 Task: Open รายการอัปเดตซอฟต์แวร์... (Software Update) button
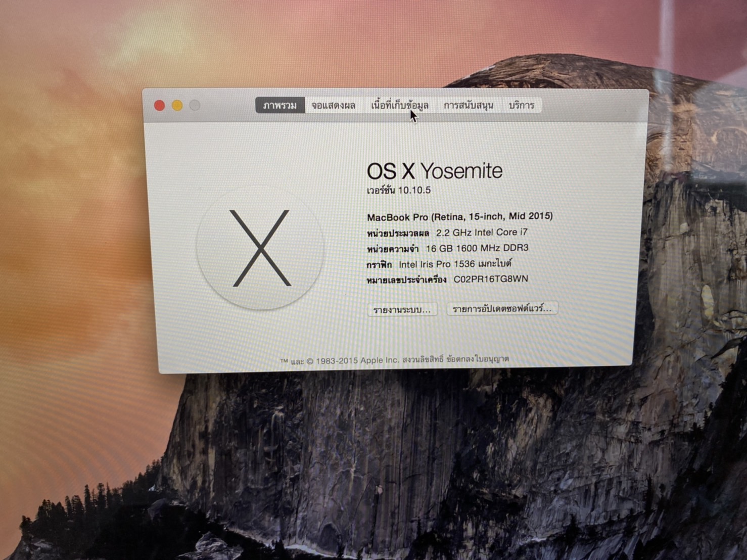pyautogui.click(x=502, y=308)
